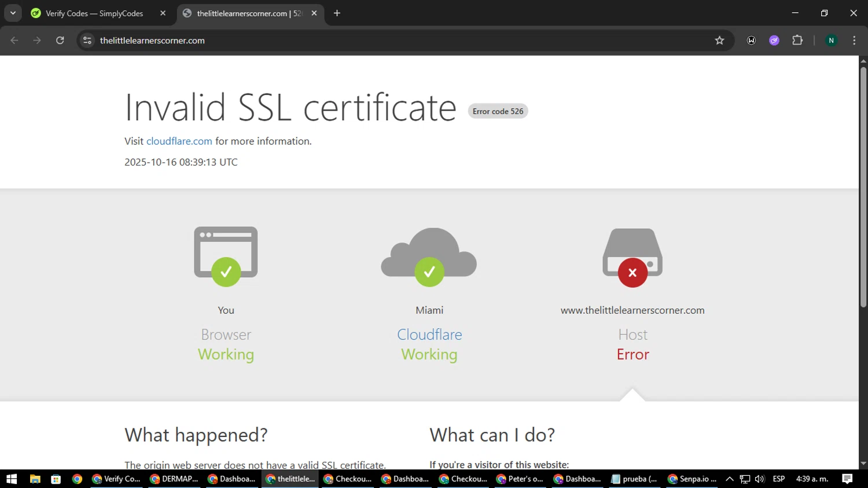Screen dimensions: 868x488
Task: Click the Host server error icon
Action: 632,258
